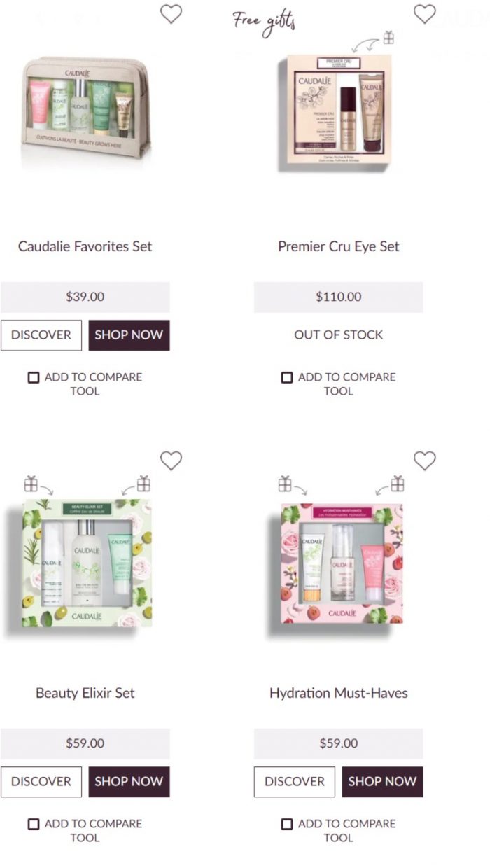Click right gift icon above Beauty Elixir Set

click(143, 483)
